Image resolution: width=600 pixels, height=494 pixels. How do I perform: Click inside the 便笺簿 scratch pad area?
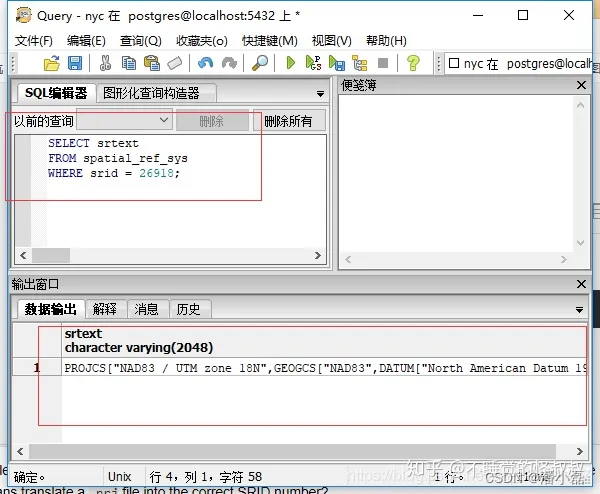[455, 173]
